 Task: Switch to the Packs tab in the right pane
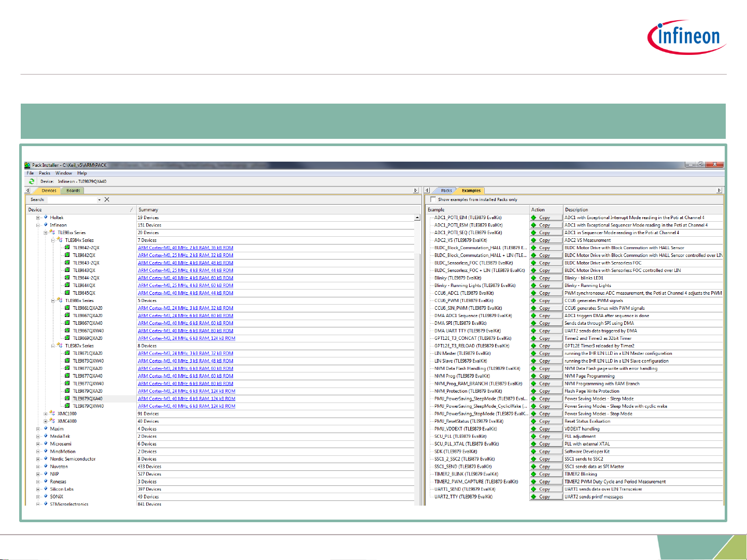click(x=446, y=191)
